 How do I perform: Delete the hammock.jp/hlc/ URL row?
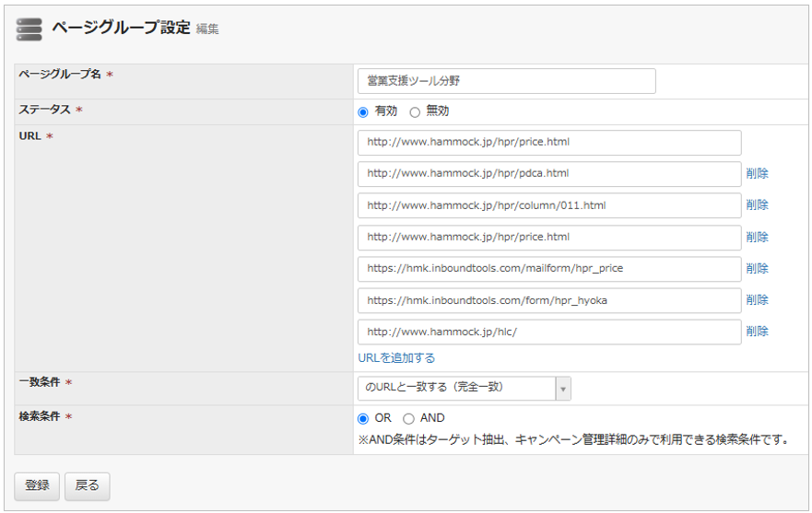point(757,332)
